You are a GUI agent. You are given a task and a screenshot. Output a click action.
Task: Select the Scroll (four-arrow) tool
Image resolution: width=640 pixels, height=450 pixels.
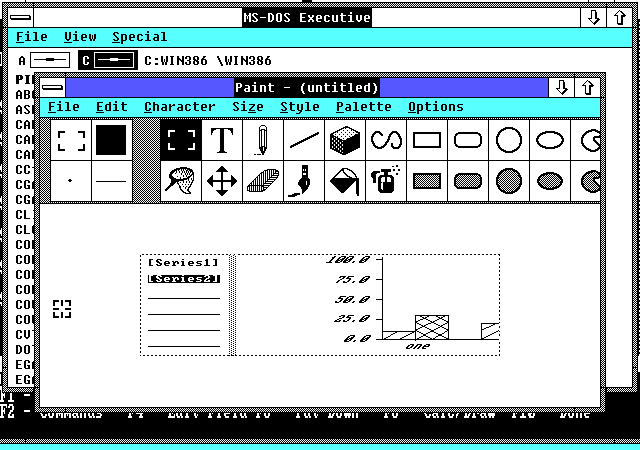(x=222, y=181)
